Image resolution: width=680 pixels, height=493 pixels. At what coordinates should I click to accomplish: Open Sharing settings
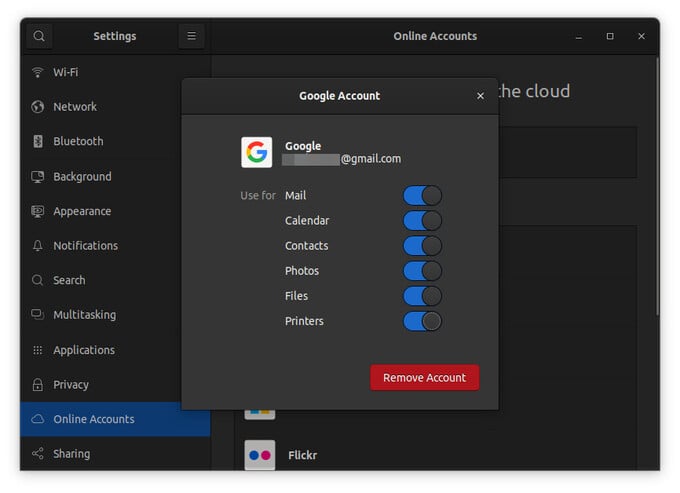[x=115, y=454]
